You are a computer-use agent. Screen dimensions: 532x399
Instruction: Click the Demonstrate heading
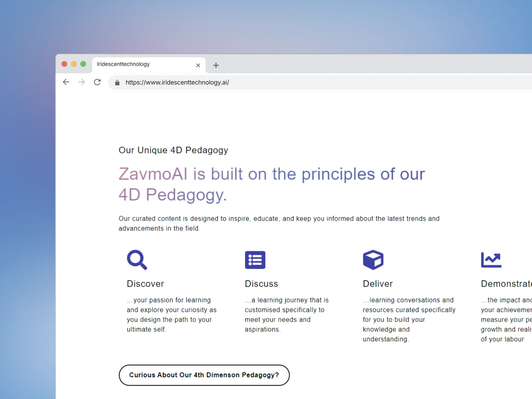tap(506, 284)
